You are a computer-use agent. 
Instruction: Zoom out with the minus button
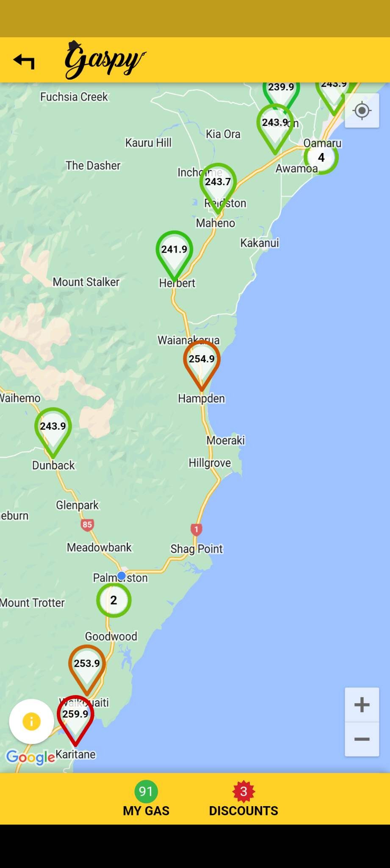pyautogui.click(x=362, y=739)
